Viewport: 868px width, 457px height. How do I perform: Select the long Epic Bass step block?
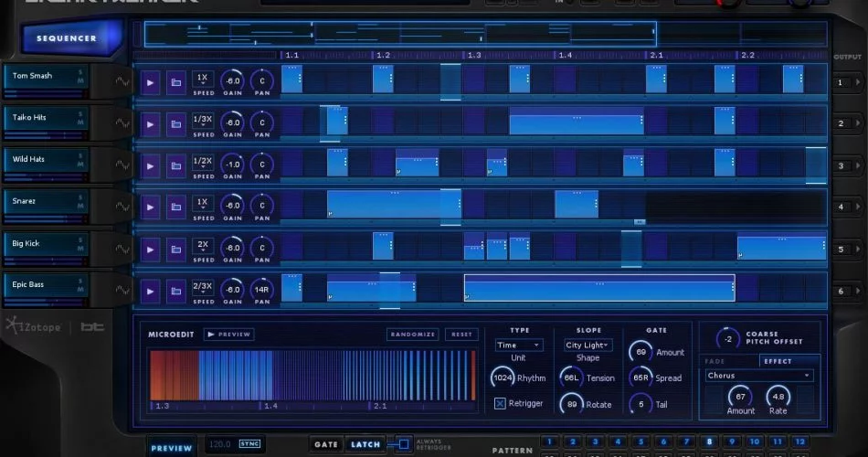(x=599, y=288)
